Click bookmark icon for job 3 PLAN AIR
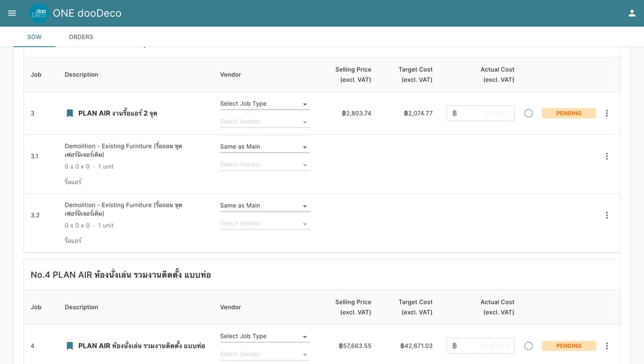The image size is (644, 364). (70, 113)
